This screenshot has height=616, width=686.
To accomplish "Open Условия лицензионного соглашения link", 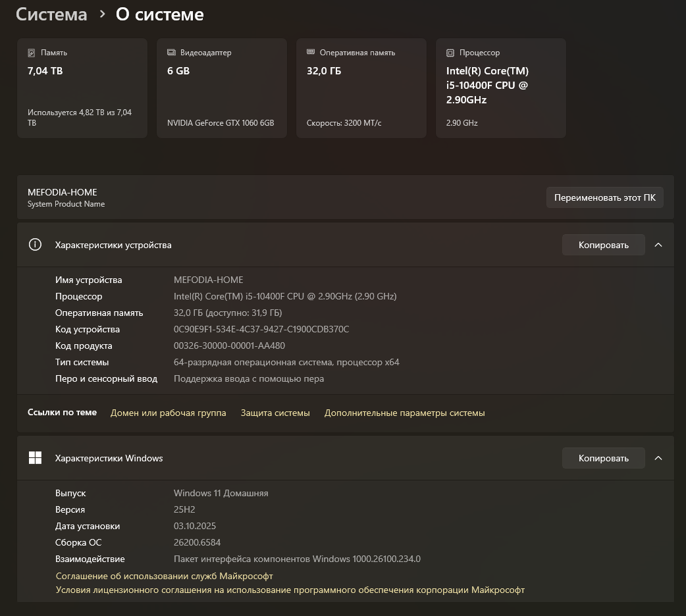I will 290,590.
